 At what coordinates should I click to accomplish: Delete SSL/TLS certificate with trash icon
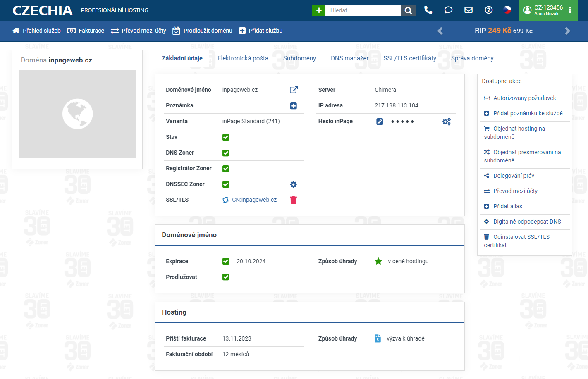click(294, 200)
